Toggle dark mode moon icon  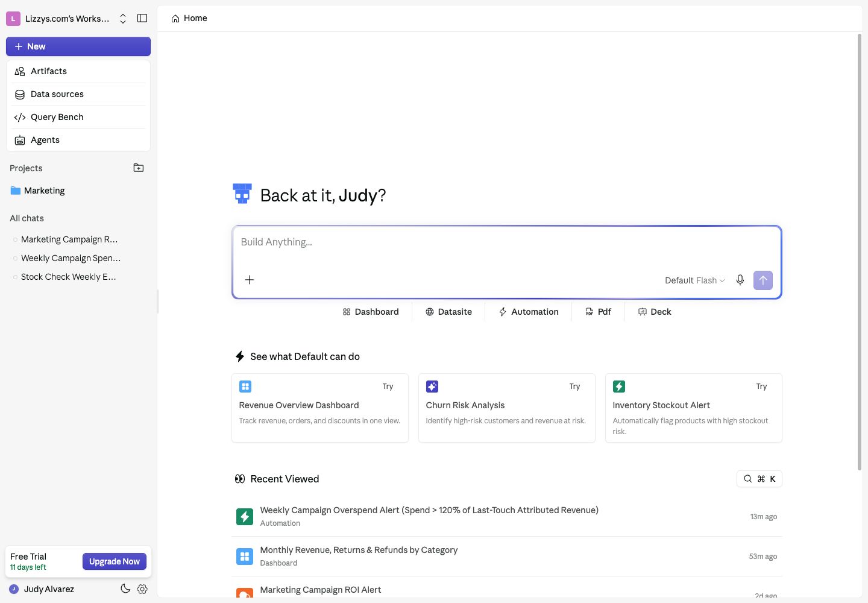click(125, 589)
